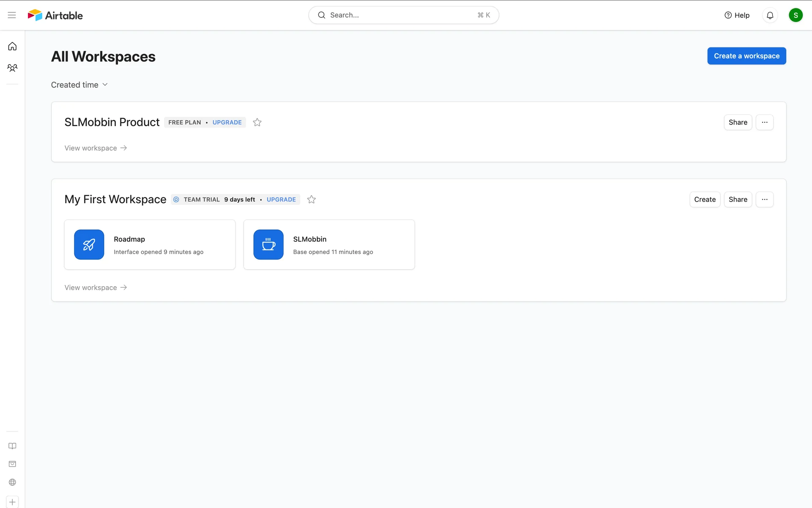The image size is (812, 508).
Task: Open the hamburger sidebar menu
Action: point(12,15)
